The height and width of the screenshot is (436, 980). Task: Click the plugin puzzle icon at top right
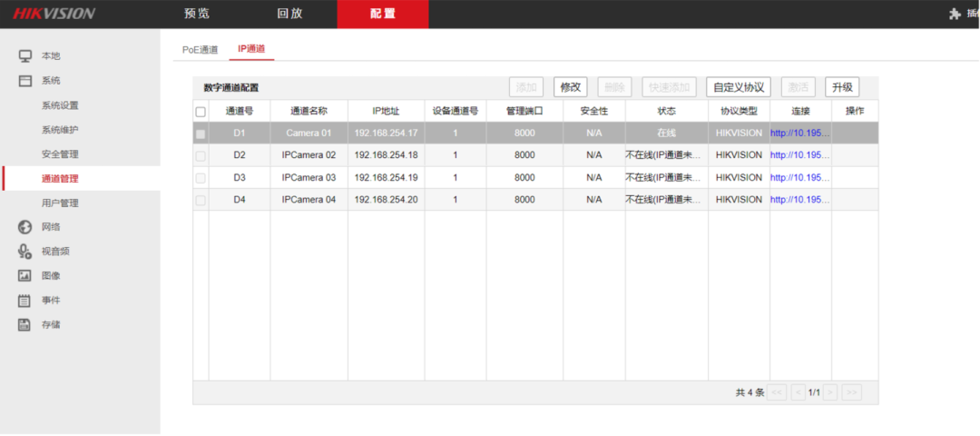click(x=955, y=14)
